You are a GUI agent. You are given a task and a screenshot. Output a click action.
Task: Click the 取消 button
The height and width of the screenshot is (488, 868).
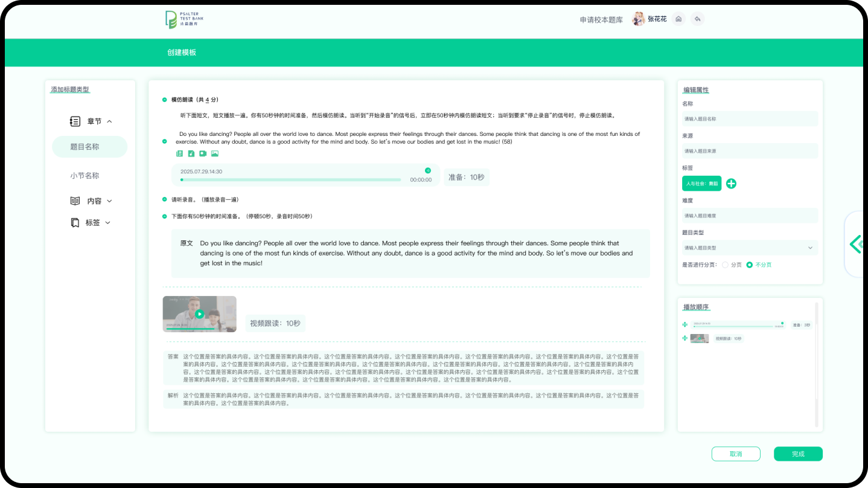point(736,454)
